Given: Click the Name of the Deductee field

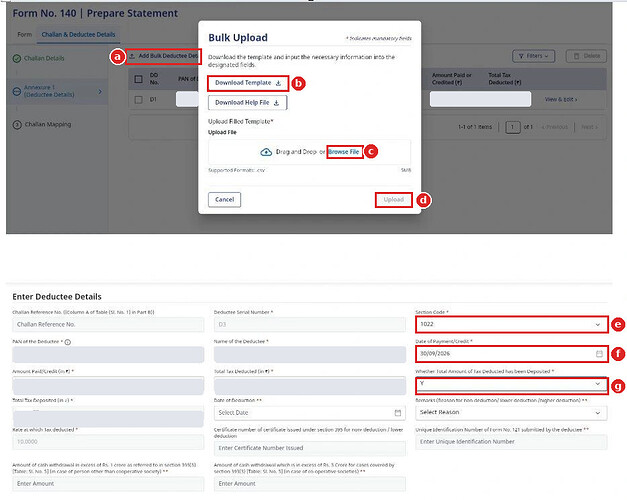Looking at the screenshot, I should (310, 354).
